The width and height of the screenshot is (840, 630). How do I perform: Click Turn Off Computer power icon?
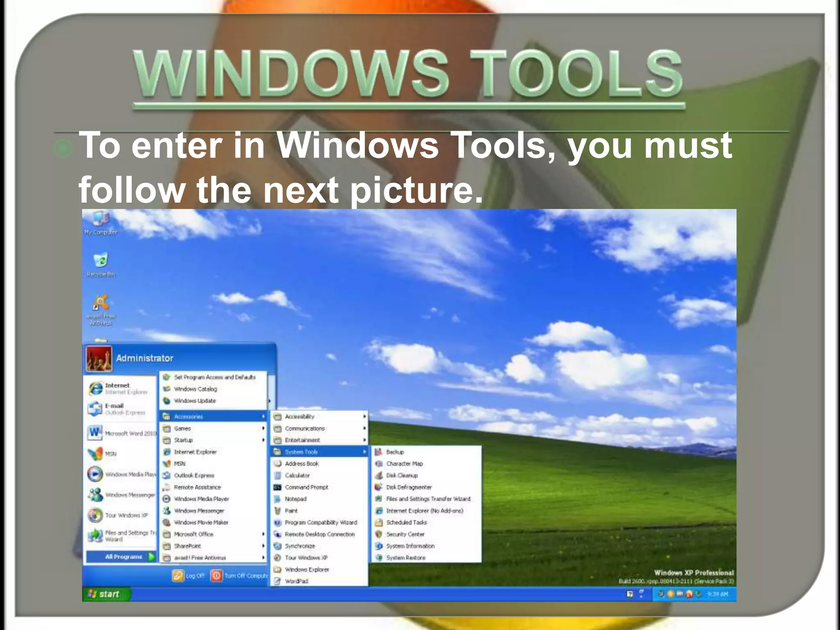[x=216, y=575]
